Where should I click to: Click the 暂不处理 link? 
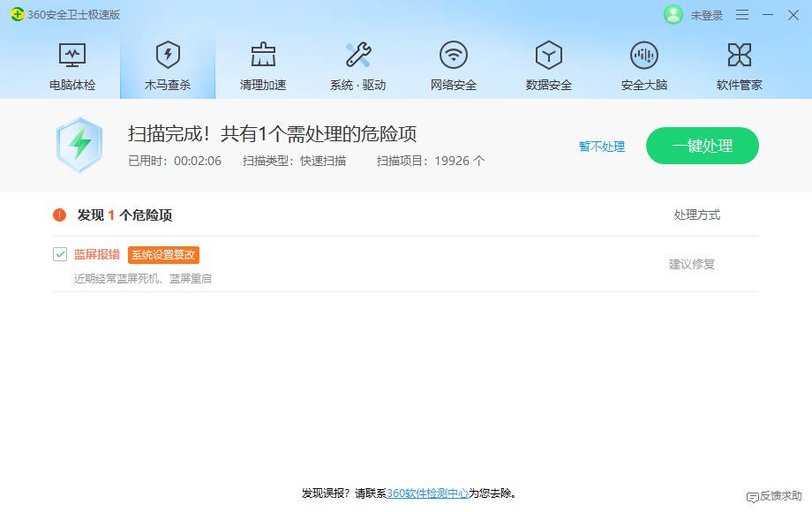[601, 147]
